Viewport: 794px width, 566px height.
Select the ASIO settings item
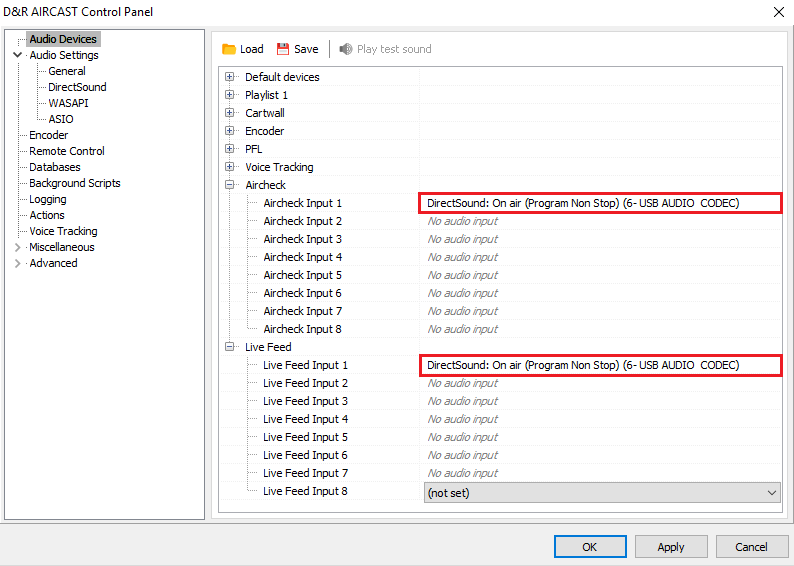point(60,119)
